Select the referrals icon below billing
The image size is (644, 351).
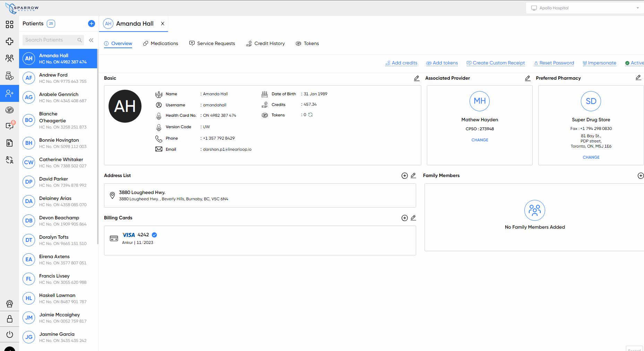point(10,160)
